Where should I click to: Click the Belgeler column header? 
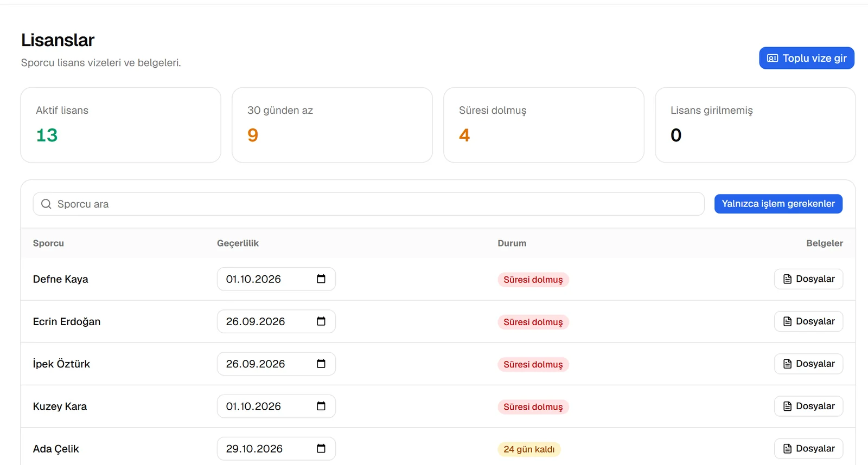(x=825, y=243)
